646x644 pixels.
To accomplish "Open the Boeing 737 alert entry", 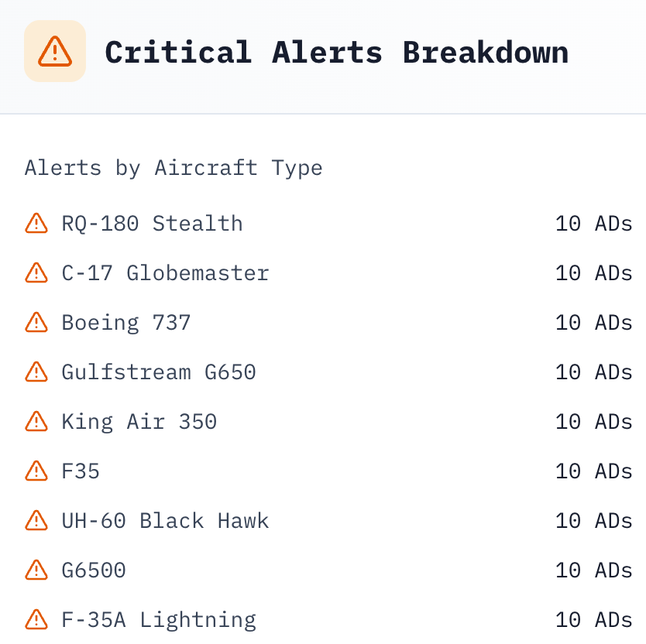I will 126,323.
